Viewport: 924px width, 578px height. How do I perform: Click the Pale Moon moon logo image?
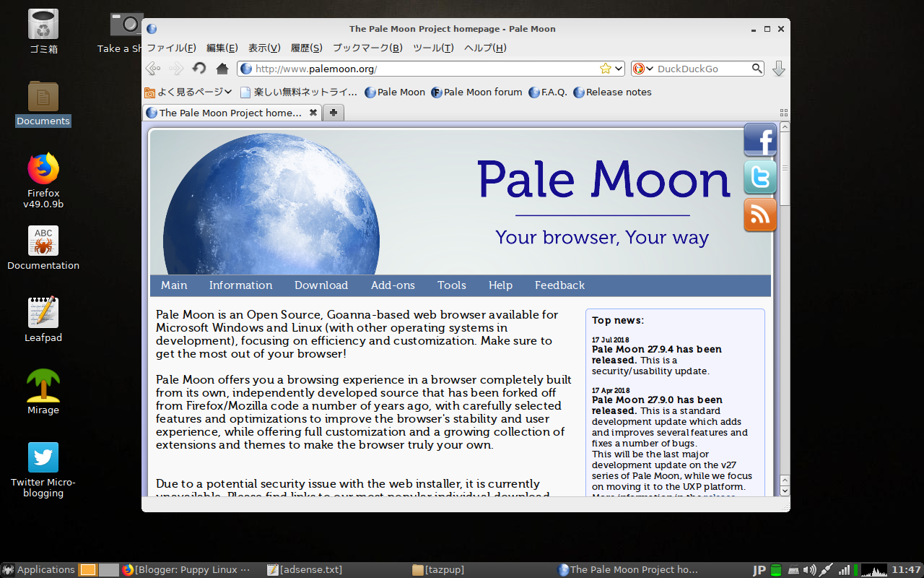[x=271, y=204]
